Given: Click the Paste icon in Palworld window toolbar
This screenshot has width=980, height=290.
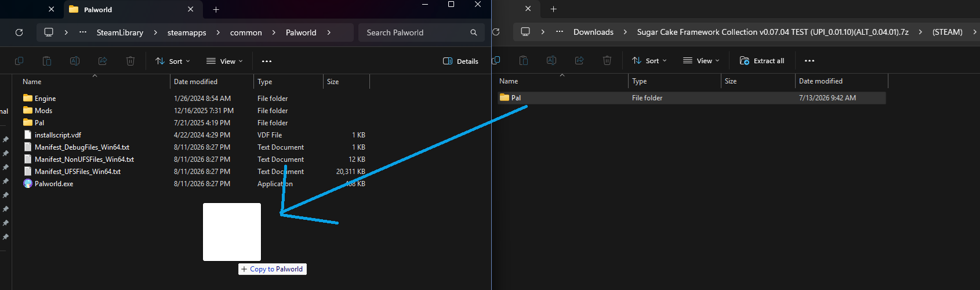Looking at the screenshot, I should pos(47,61).
